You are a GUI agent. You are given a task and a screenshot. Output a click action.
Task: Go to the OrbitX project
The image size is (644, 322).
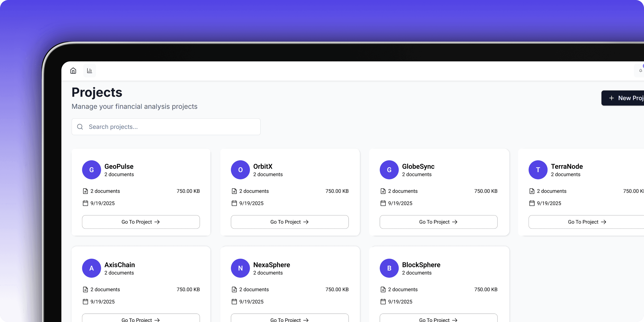coord(289,222)
